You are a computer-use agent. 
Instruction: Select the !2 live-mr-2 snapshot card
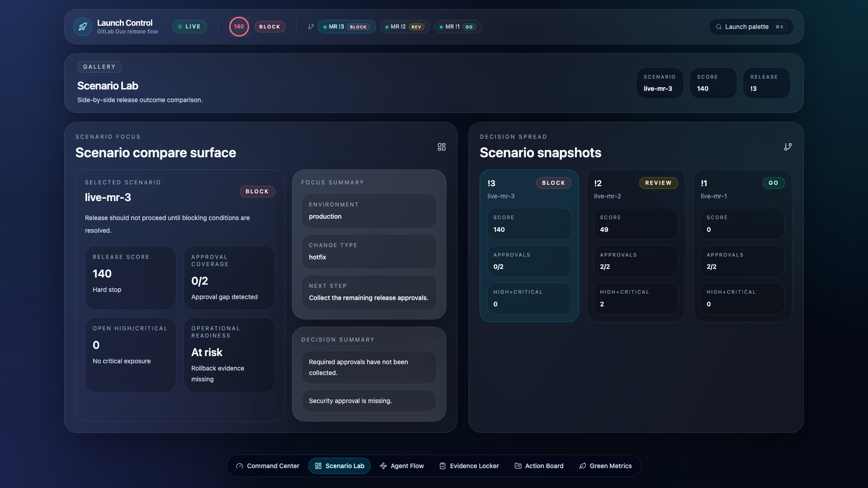coord(636,245)
